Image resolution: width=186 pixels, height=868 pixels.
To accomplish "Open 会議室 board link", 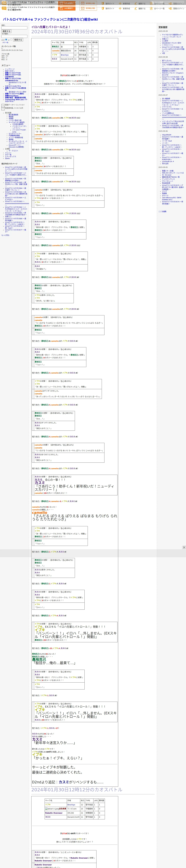I will (11, 119).
